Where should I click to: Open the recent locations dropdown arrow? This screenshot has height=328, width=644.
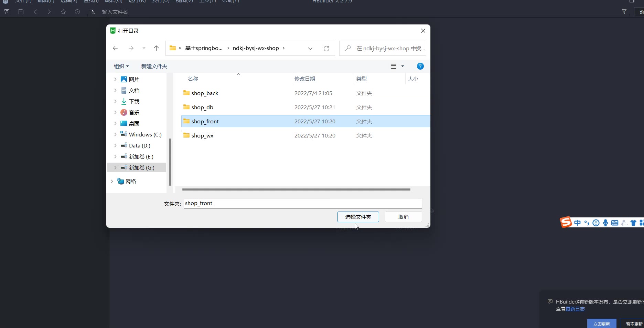144,48
